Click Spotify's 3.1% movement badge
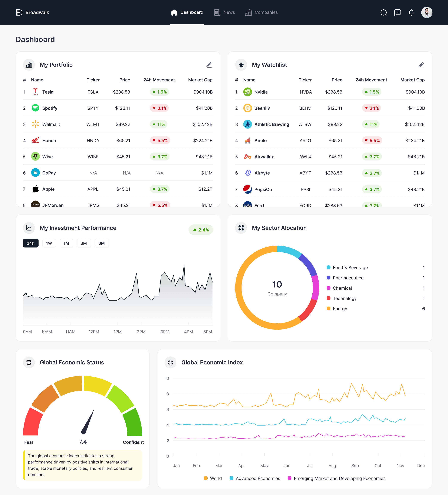Viewport: 448px width, 495px height. 159,108
